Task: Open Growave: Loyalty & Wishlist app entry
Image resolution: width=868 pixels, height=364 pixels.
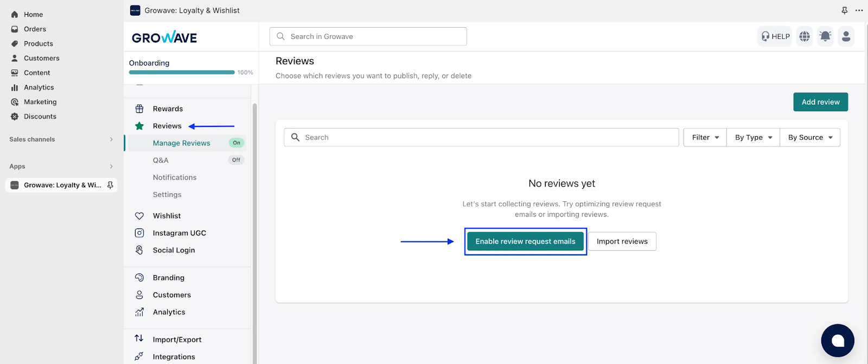Action: pos(61,185)
